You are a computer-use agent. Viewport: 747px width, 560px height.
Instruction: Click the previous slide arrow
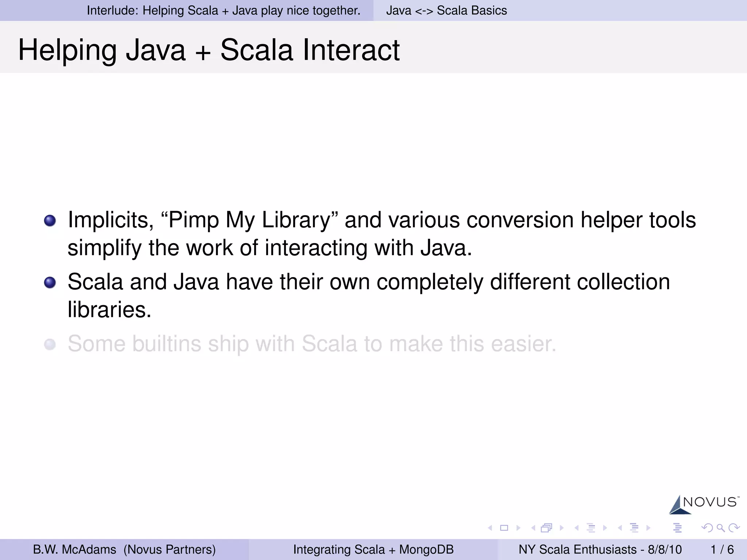click(490, 528)
